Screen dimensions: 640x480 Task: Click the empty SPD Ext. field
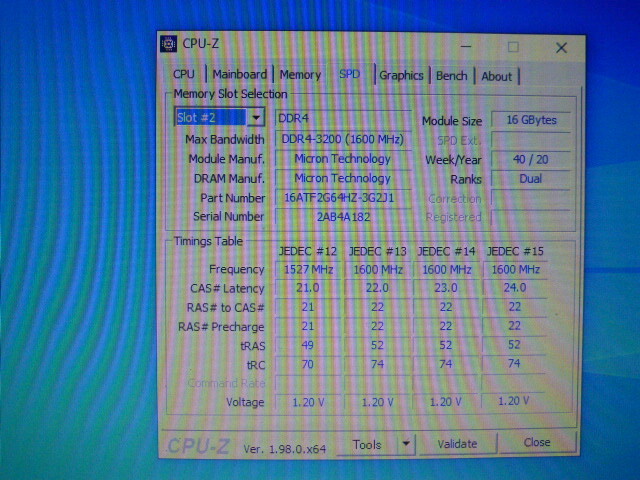531,140
